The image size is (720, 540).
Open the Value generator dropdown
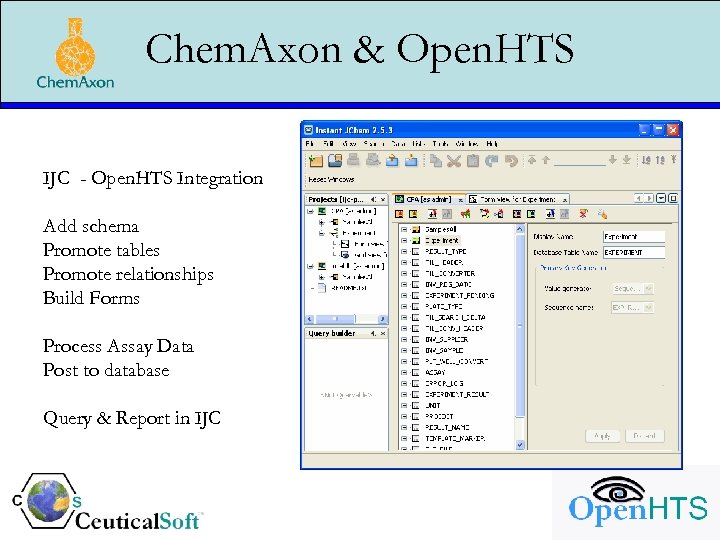pos(648,288)
